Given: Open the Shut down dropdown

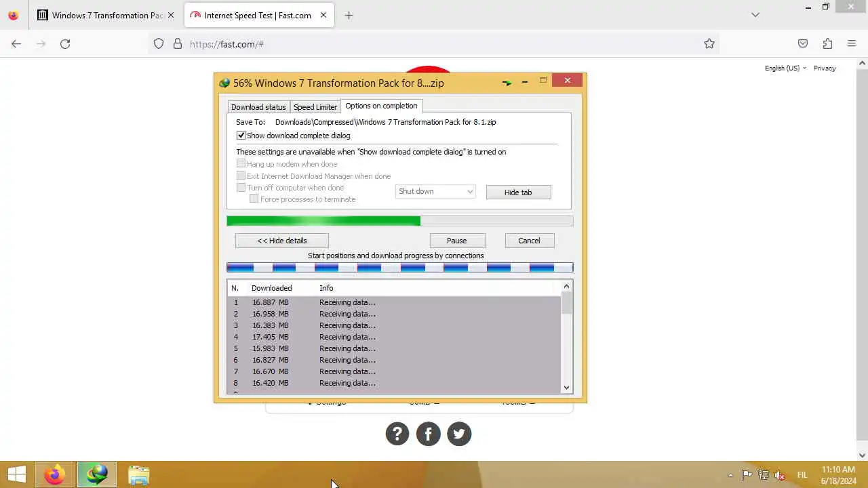Looking at the screenshot, I should coord(435,192).
